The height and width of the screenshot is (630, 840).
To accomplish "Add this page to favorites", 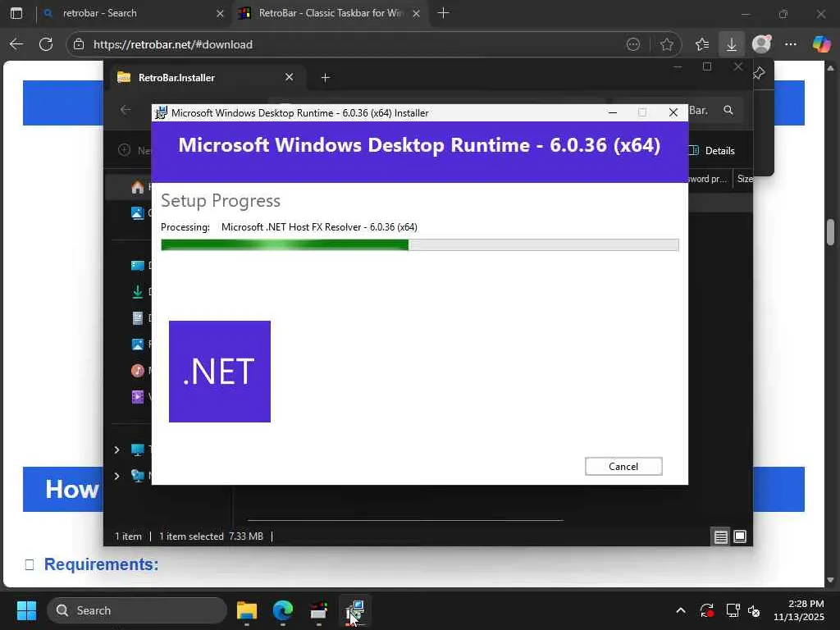I will click(x=666, y=44).
